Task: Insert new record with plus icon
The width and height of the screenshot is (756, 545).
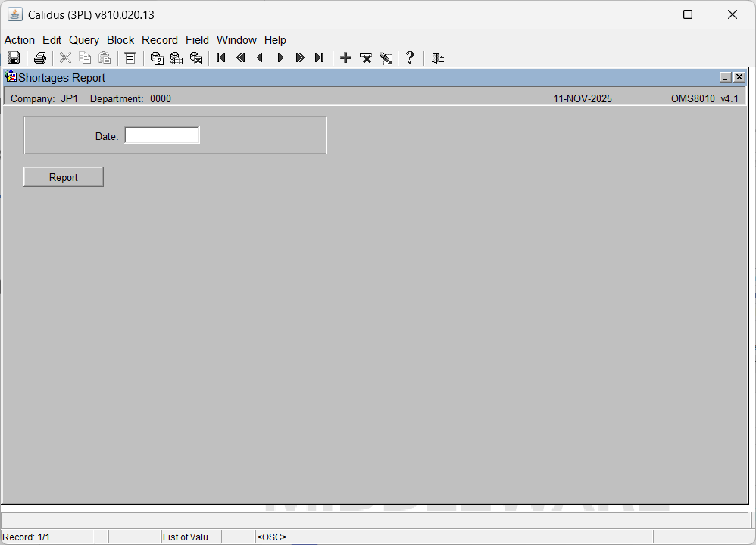Action: click(x=345, y=58)
